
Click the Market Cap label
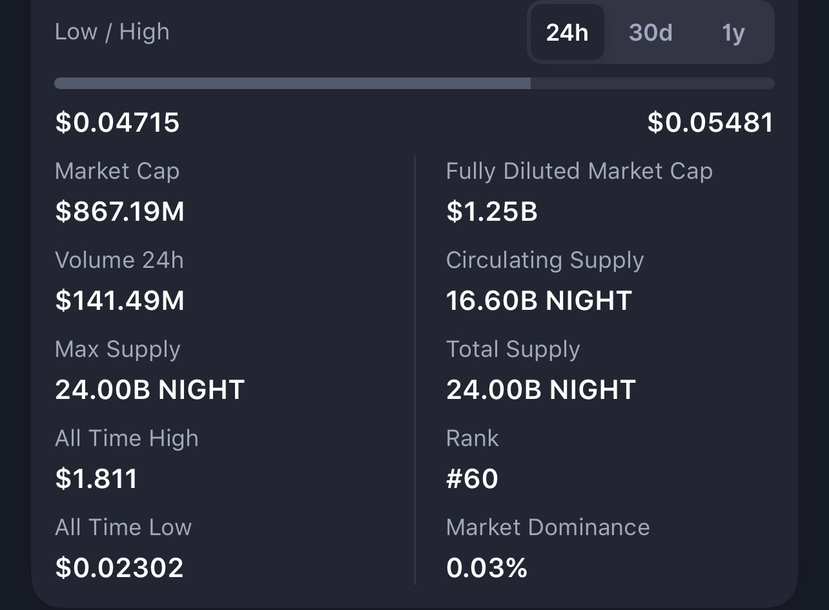(117, 171)
